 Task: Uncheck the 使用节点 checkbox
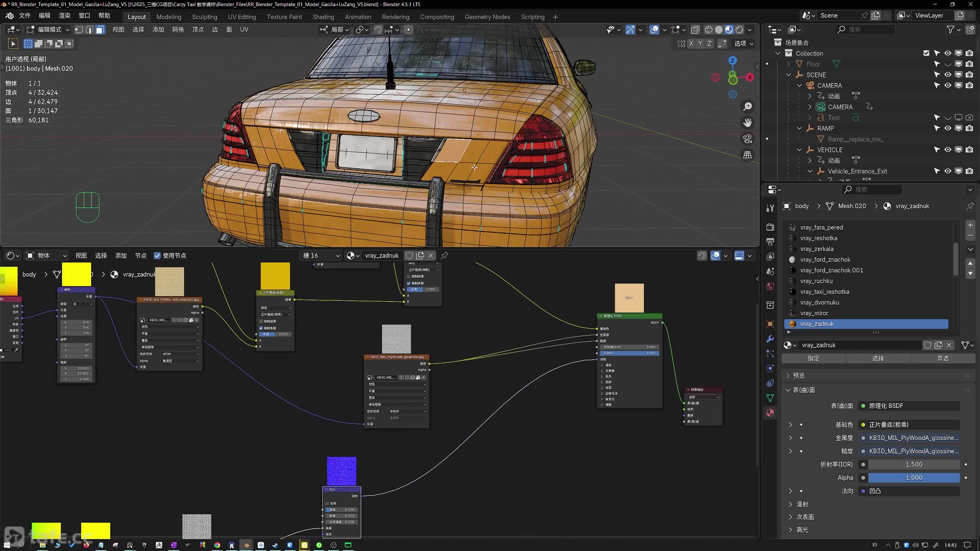point(157,255)
